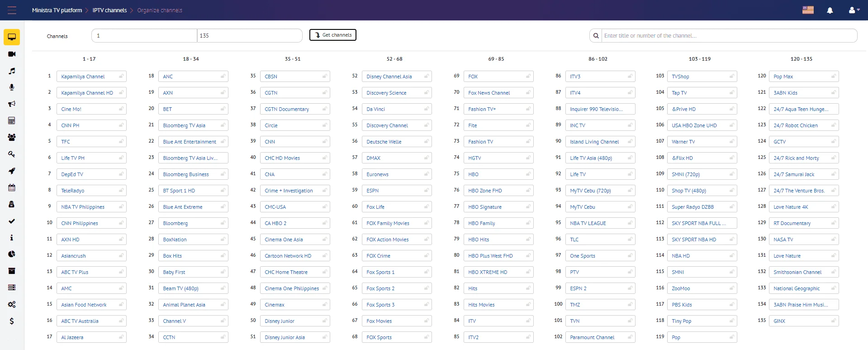Viewport: 868px width, 350px height.
Task: Select the Organize channels breadcrumb
Action: [x=160, y=10]
